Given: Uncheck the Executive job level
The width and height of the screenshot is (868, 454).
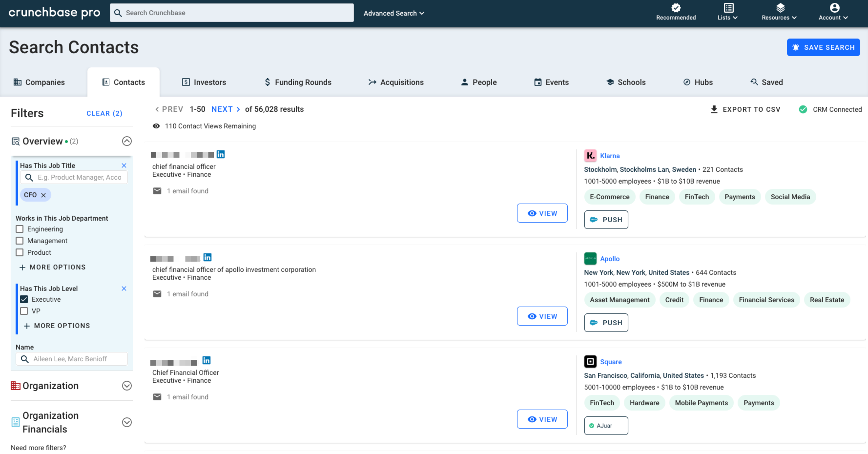Looking at the screenshot, I should point(24,299).
